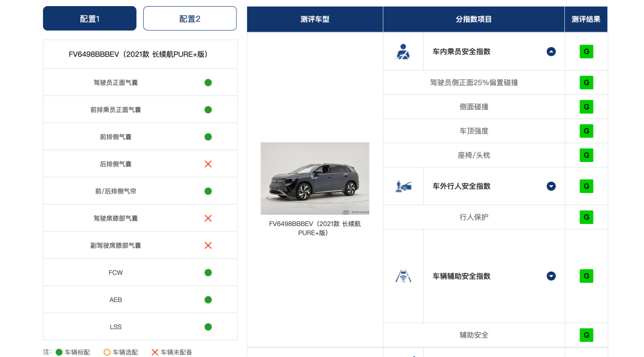Screen dimensions: 644x357
Task: Toggle the 车辆辅助安全指数 expander arrow
Action: coord(551,276)
